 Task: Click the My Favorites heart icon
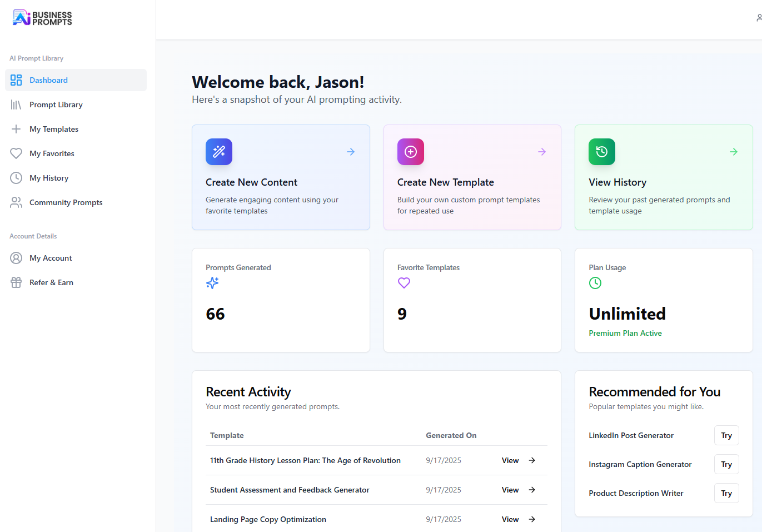[x=17, y=153]
